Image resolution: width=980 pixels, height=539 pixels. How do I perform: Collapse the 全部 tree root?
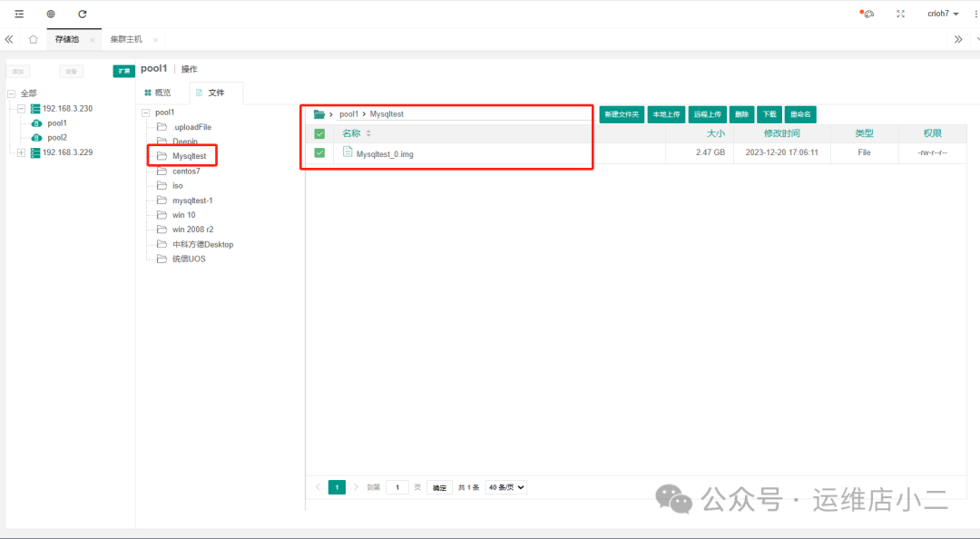point(11,93)
